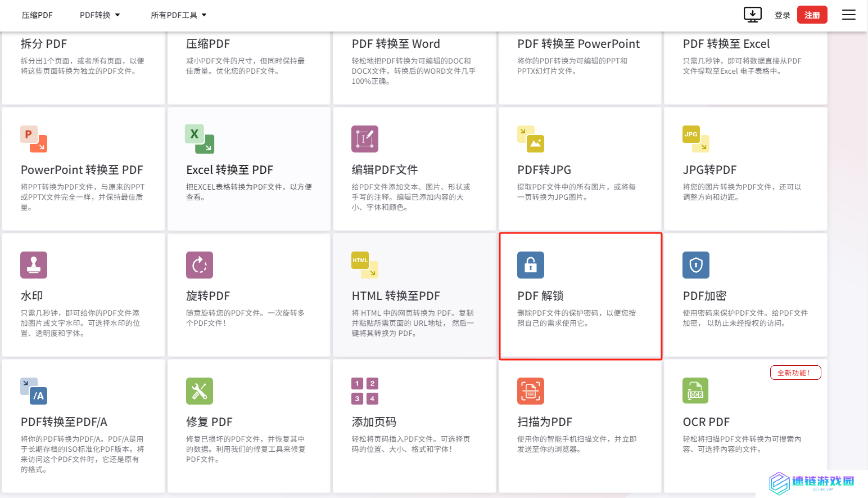Screen dimensions: 868x498
Task: Click the PowerPoint to PDF icon
Action: pos(34,139)
